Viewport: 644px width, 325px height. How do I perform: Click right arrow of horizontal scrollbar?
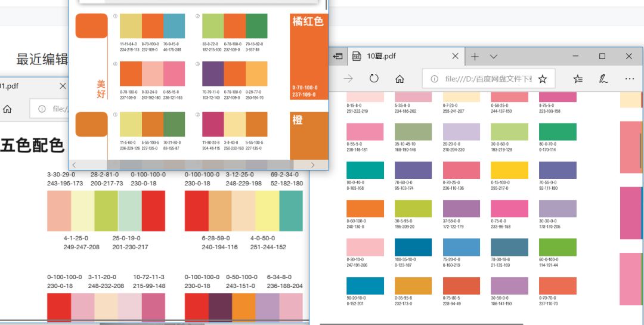point(312,165)
